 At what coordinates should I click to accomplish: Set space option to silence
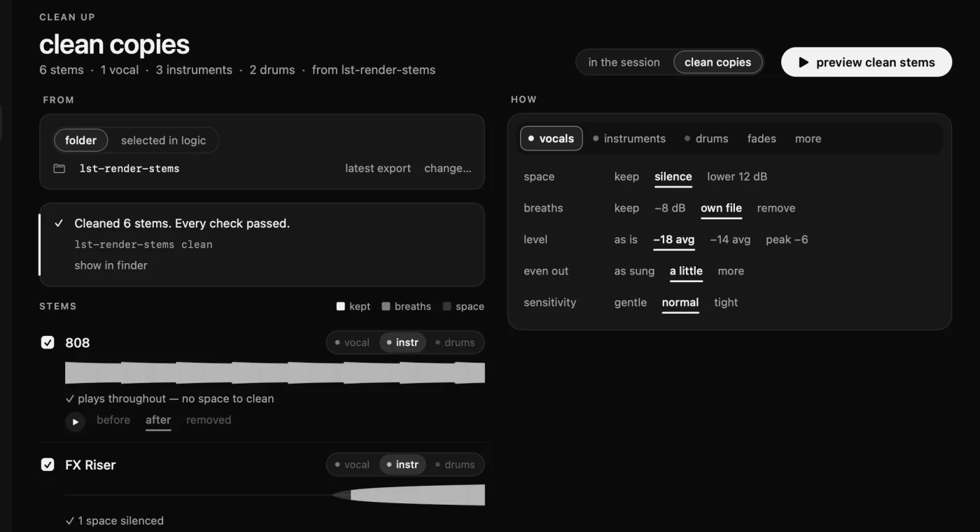(x=673, y=176)
